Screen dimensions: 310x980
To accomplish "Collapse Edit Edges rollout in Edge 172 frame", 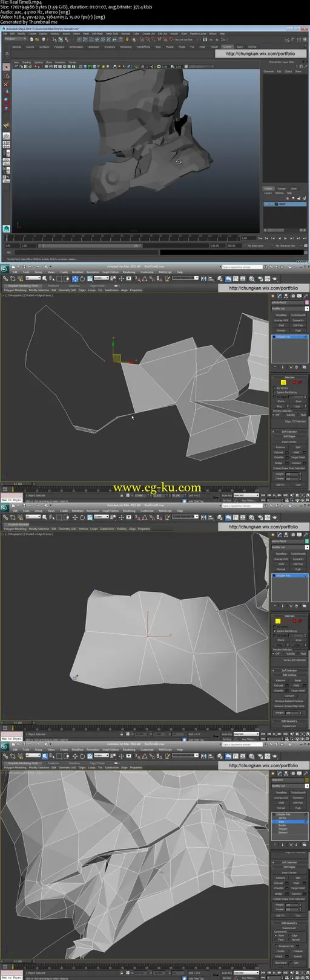I will (289, 436).
